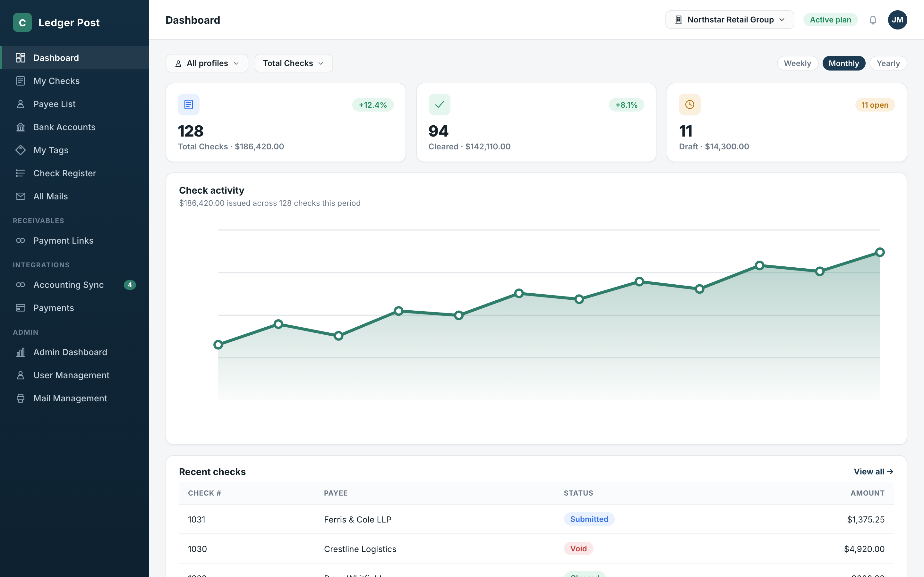
Task: Click the My Tags tag icon
Action: (x=21, y=150)
